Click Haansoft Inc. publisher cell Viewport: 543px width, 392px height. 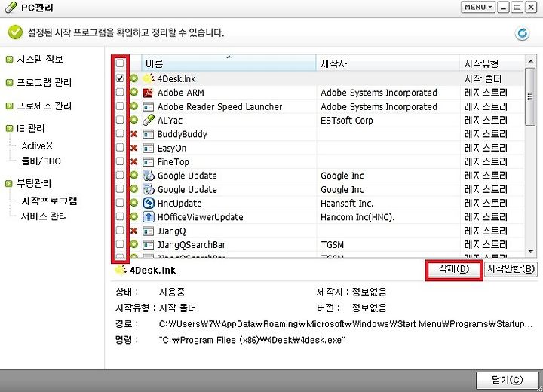(x=347, y=204)
